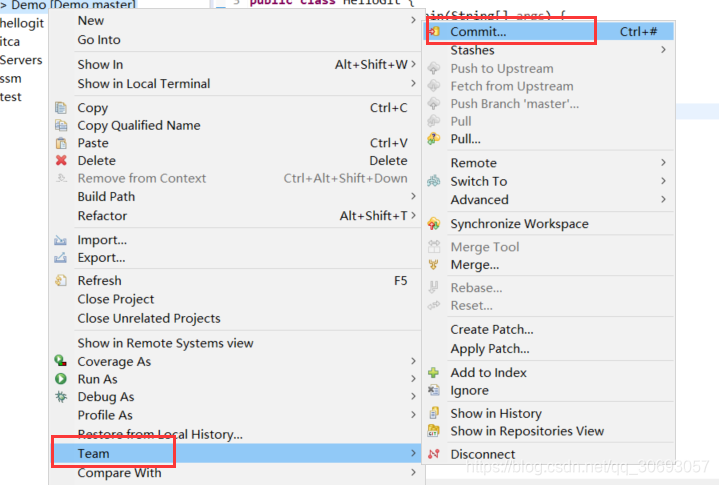
Task: Click the Commit icon in Team submenu
Action: point(434,32)
